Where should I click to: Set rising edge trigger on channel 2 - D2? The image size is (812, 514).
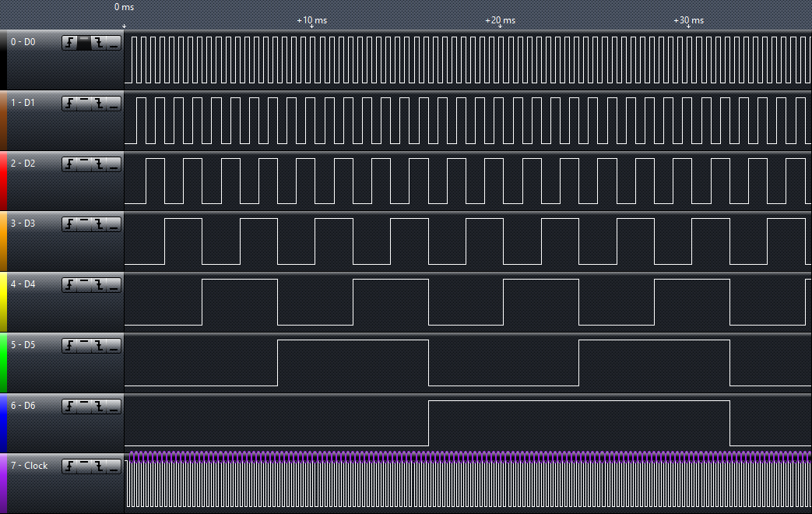pos(69,164)
